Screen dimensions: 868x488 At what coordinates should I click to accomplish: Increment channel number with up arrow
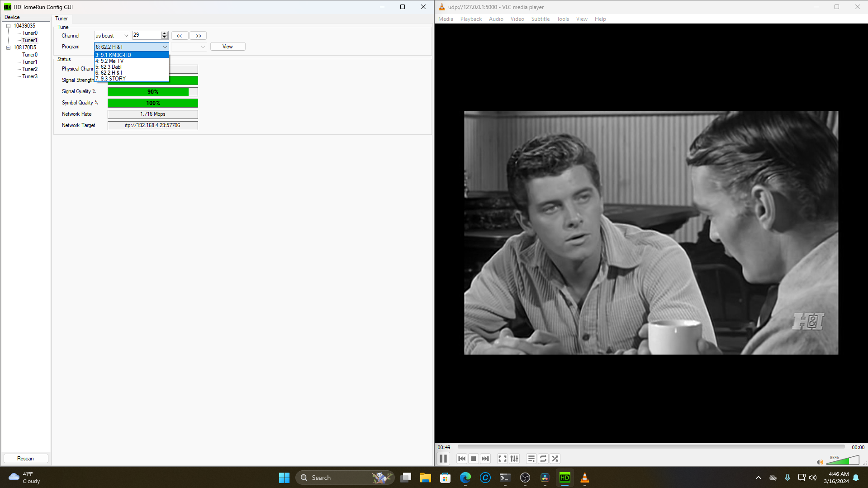165,33
